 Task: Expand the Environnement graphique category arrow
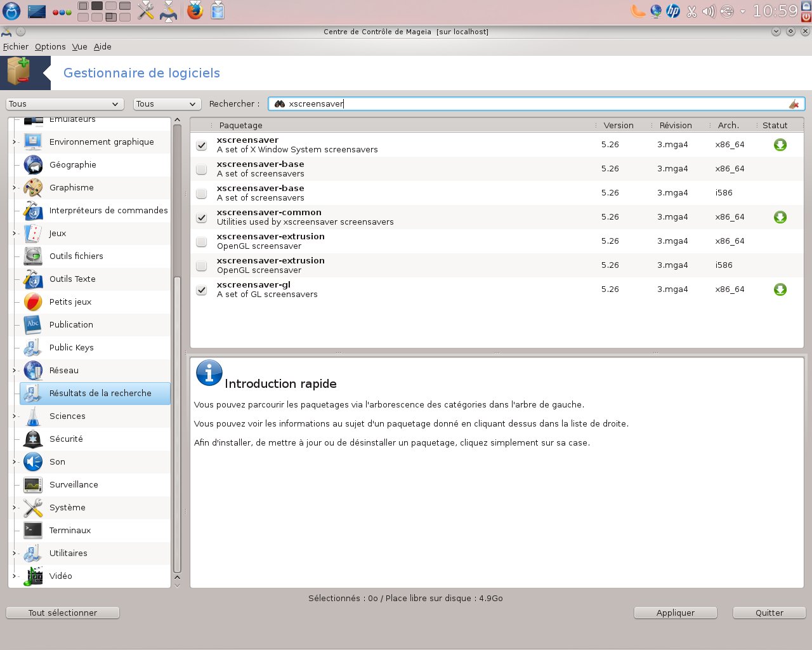coord(15,142)
